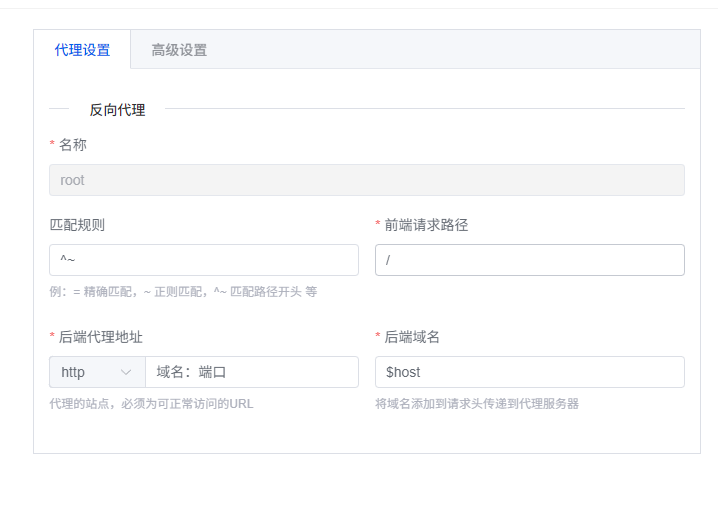Click the 后端域名 label
This screenshot has height=508, width=718.
412,337
